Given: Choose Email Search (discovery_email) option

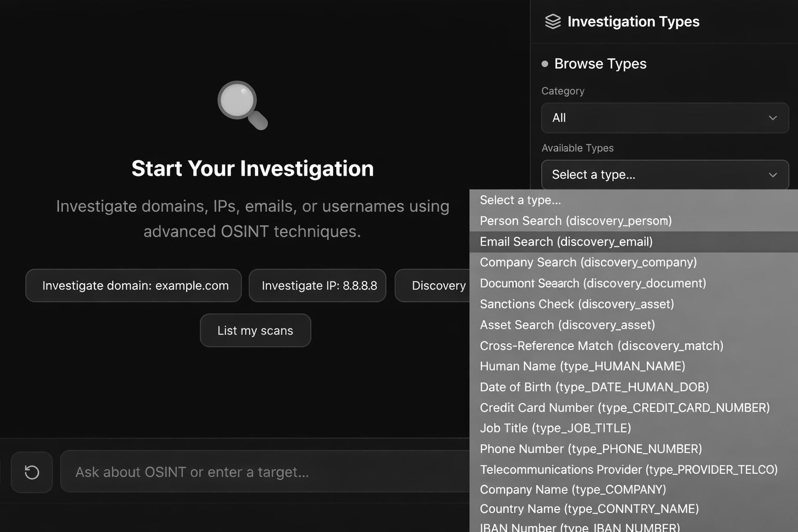Looking at the screenshot, I should [566, 242].
